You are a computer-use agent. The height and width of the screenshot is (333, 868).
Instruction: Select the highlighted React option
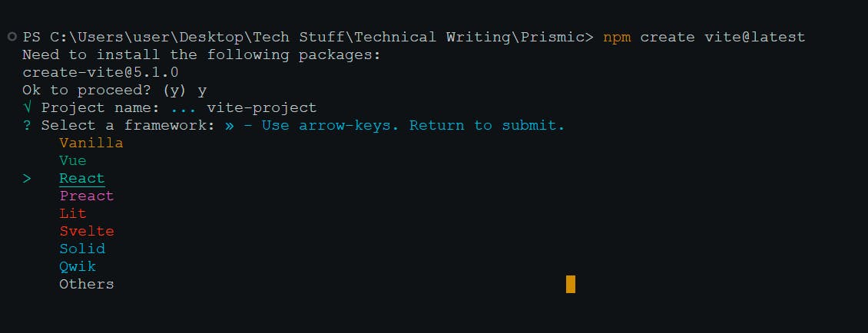pos(81,178)
